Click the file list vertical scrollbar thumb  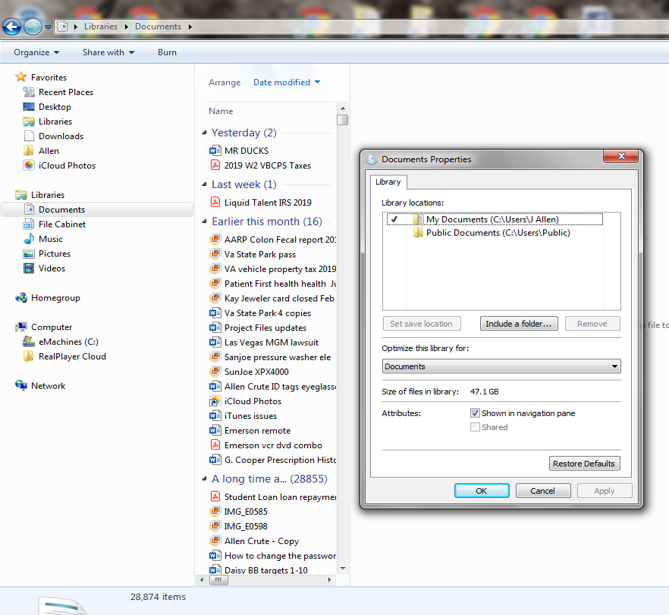point(343,120)
